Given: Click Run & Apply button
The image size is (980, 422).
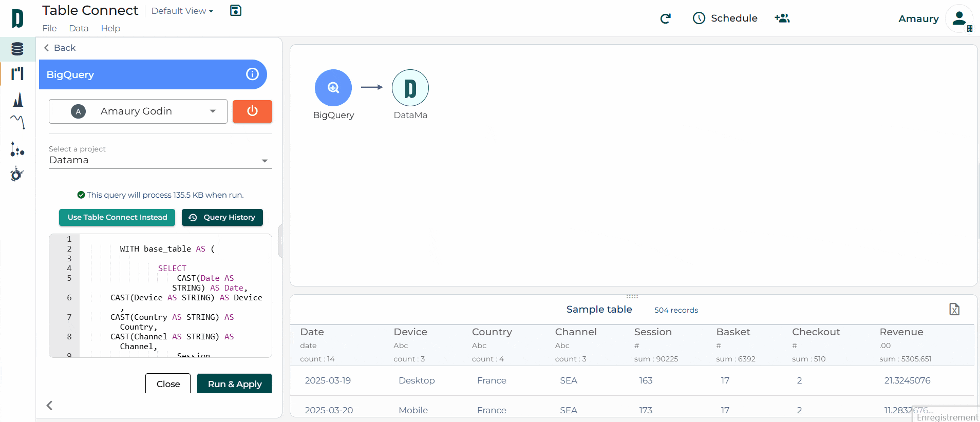Looking at the screenshot, I should pos(235,384).
